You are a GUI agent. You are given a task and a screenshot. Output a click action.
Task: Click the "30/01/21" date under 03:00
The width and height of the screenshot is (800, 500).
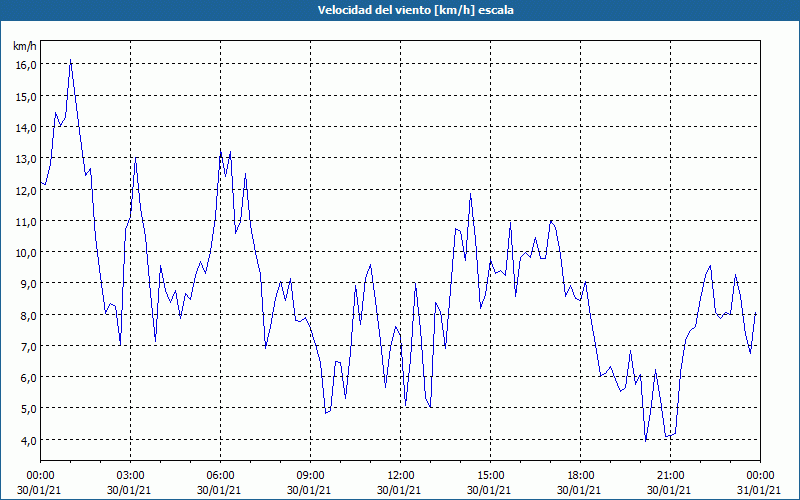(x=129, y=490)
